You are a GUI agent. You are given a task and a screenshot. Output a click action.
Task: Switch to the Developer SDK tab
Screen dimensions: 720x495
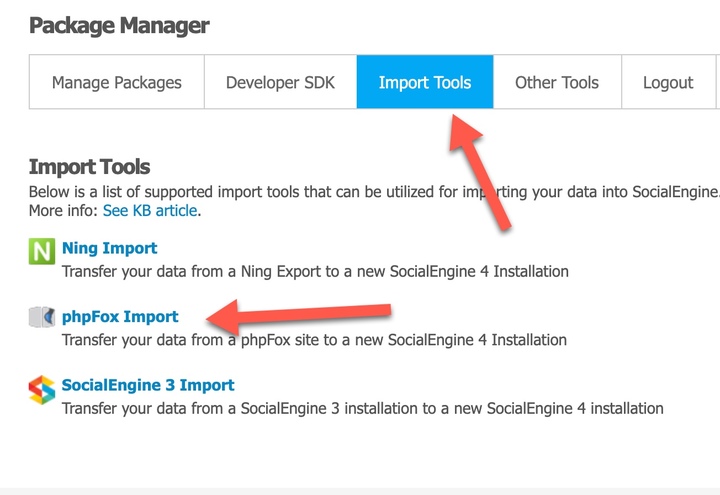[x=280, y=82]
